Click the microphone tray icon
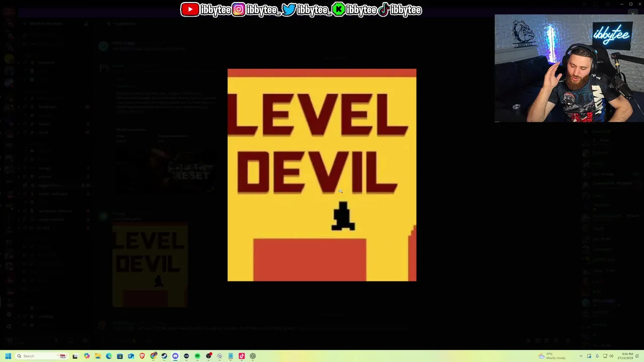 point(597,356)
